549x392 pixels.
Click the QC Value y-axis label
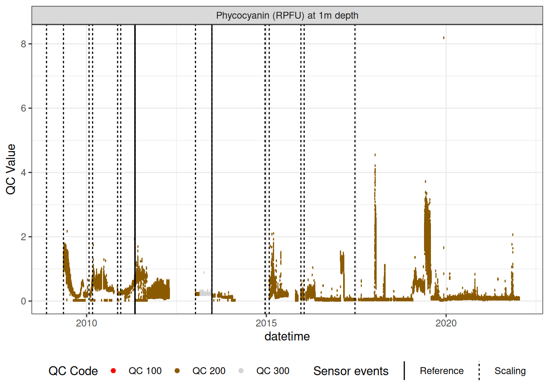pos(11,169)
